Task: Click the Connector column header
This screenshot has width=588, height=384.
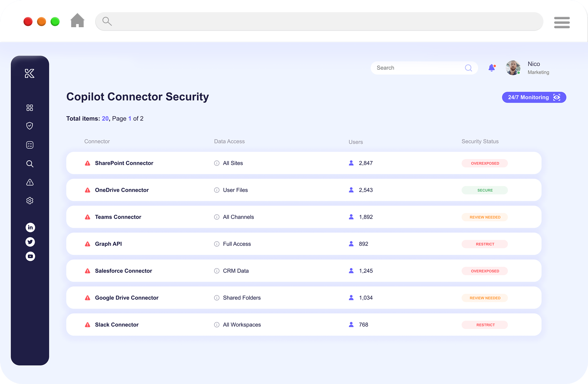Action: 97,141
